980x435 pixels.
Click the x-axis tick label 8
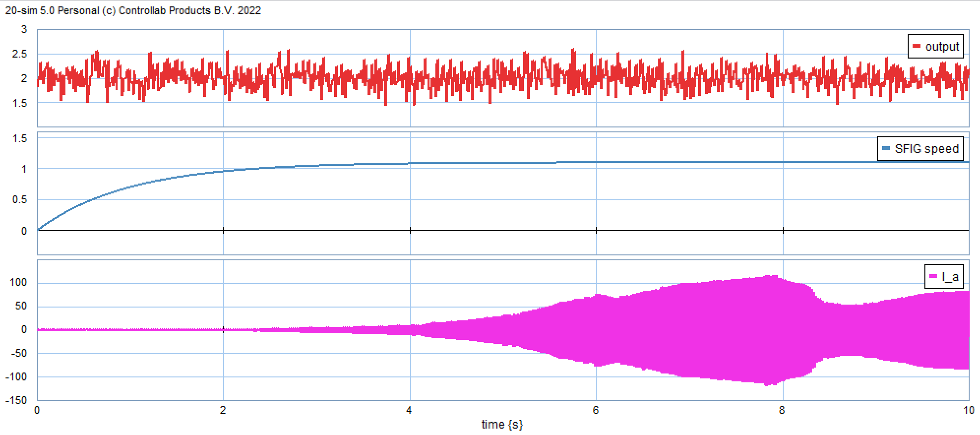pyautogui.click(x=782, y=410)
